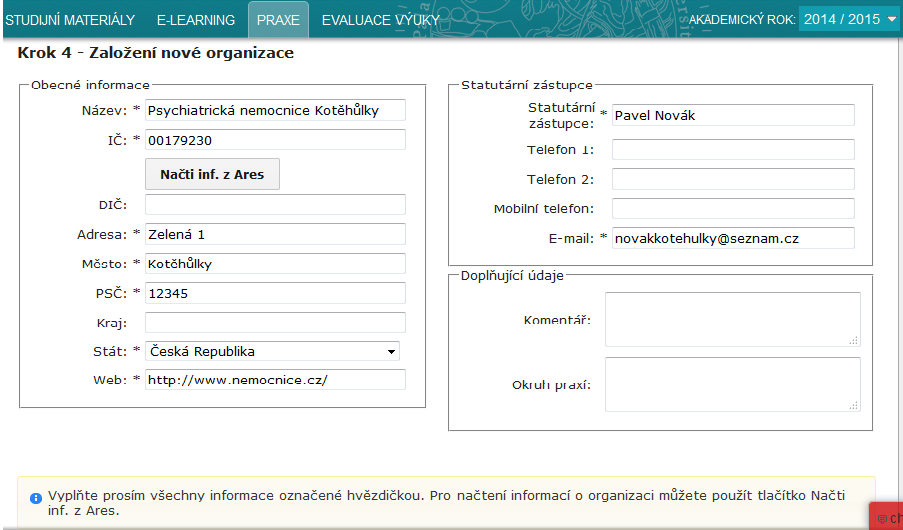Click the Adresa field containing Zelená 1

[x=275, y=234]
